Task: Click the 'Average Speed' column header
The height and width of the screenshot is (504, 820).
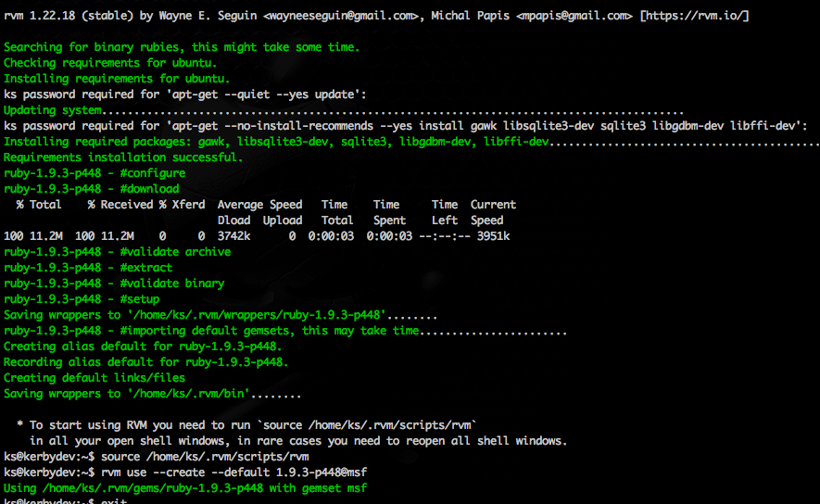Action: (x=259, y=205)
